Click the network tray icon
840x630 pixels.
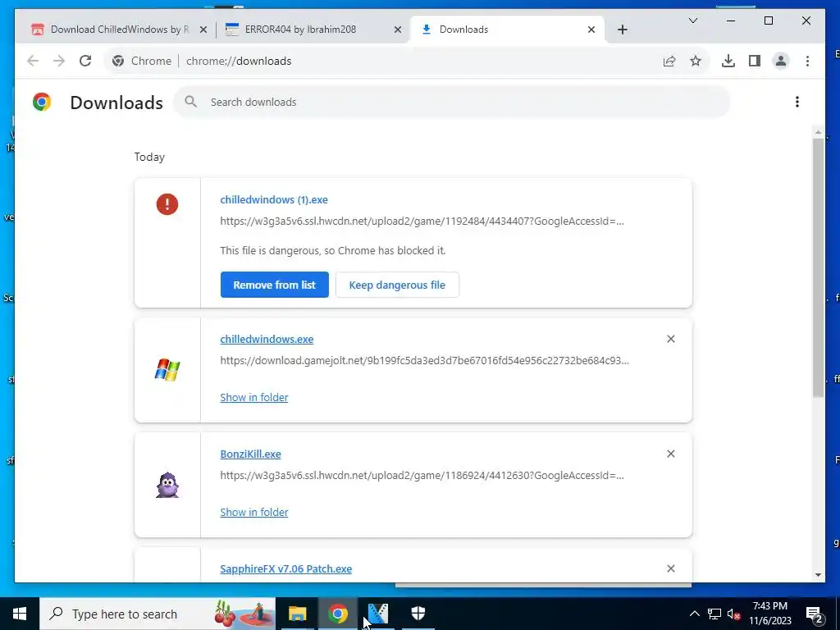[714, 614]
